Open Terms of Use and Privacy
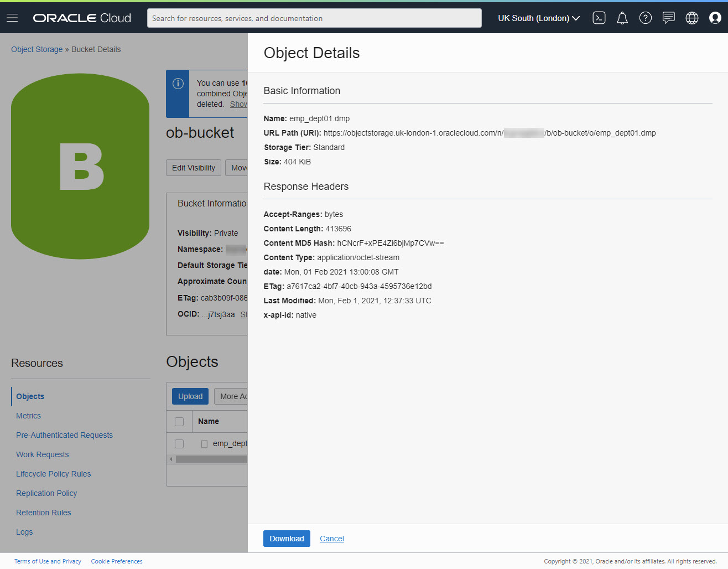The width and height of the screenshot is (728, 569). pos(48,561)
